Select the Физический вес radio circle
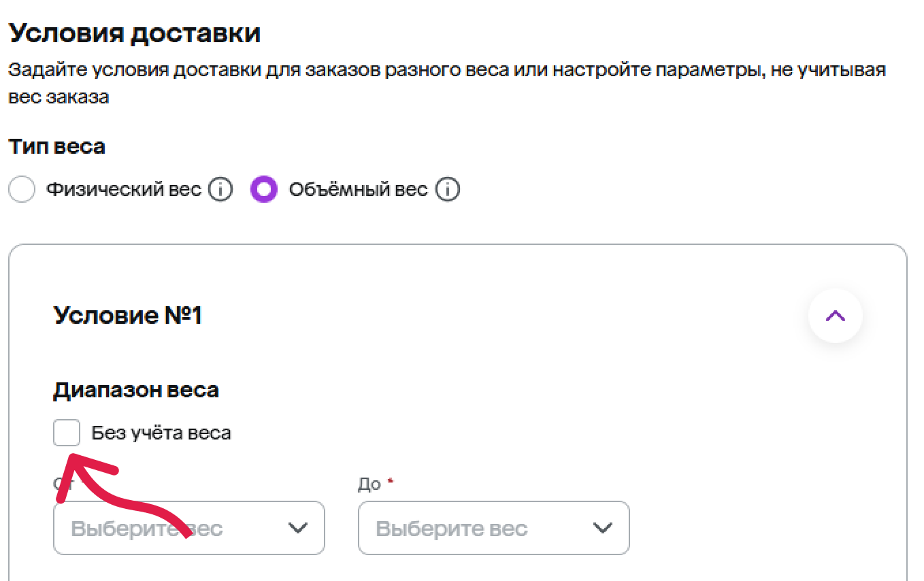 pos(22,189)
